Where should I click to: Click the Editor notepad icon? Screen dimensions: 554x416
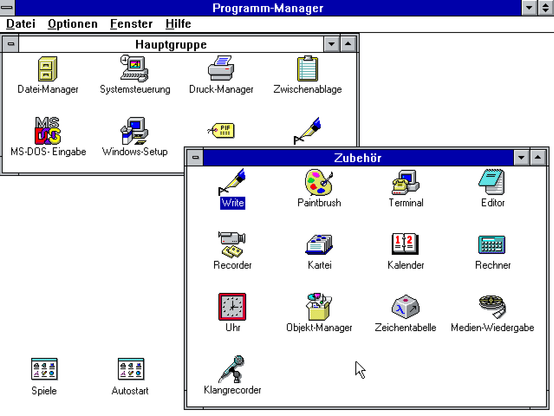[x=492, y=182]
